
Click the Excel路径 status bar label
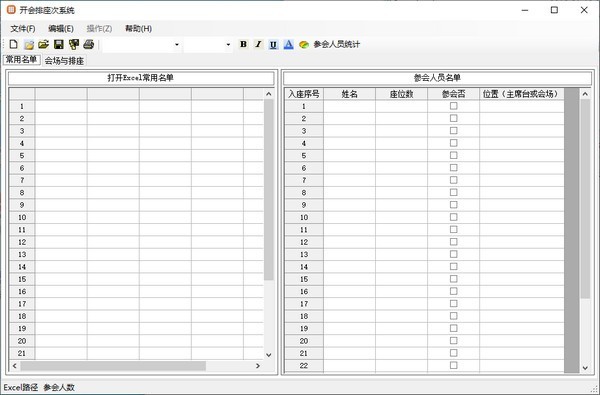[21, 387]
